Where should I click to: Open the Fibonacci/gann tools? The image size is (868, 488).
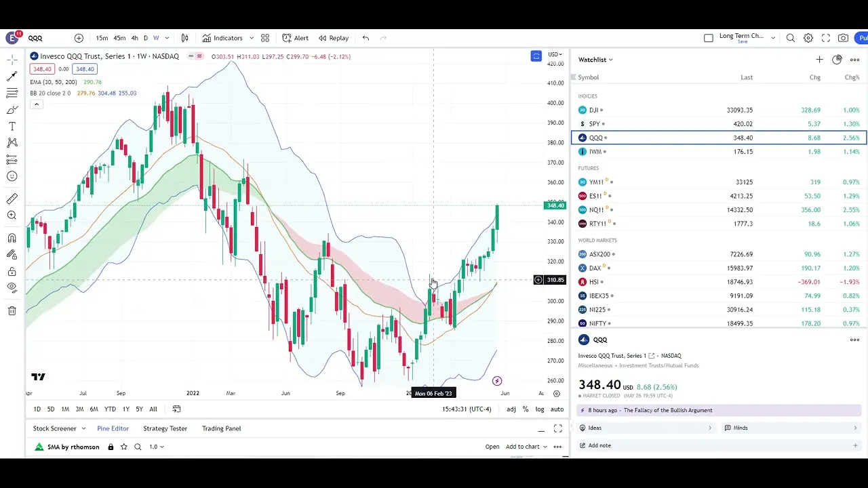click(12, 93)
